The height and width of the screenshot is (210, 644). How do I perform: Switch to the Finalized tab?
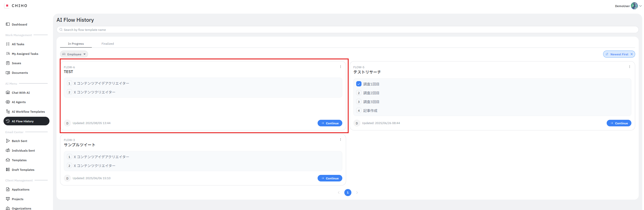(108, 44)
